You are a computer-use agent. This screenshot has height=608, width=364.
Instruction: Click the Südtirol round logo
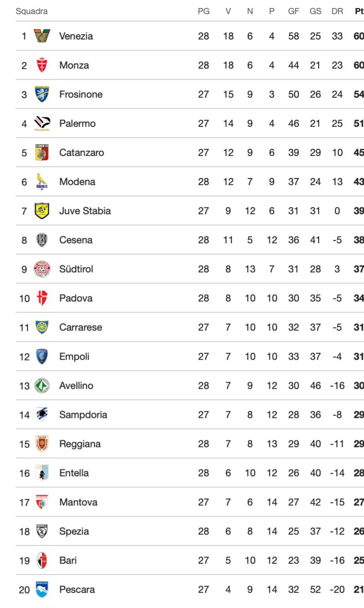[42, 269]
